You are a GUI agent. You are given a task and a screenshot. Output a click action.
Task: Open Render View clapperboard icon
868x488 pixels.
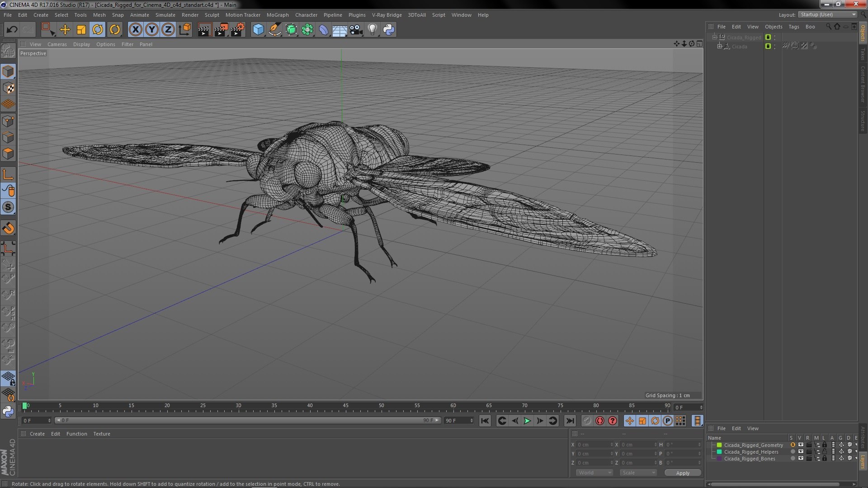tap(204, 30)
